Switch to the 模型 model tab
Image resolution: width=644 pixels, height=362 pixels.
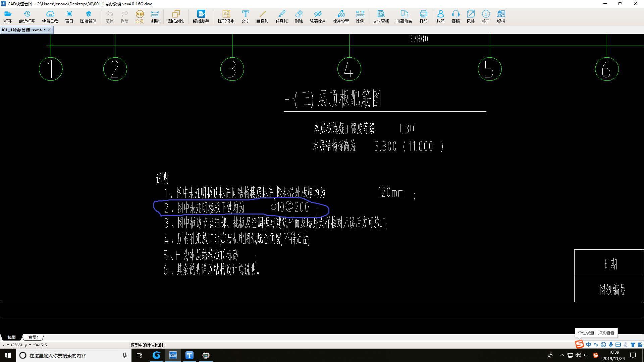12,337
